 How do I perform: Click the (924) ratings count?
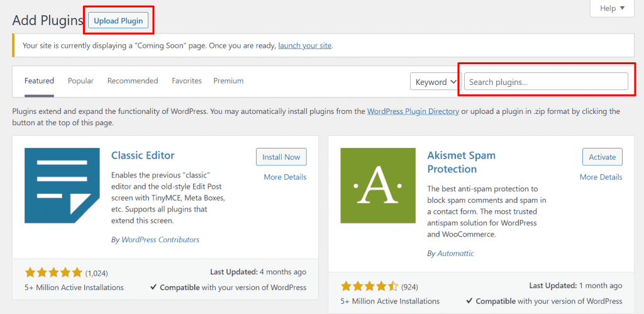[x=410, y=286]
